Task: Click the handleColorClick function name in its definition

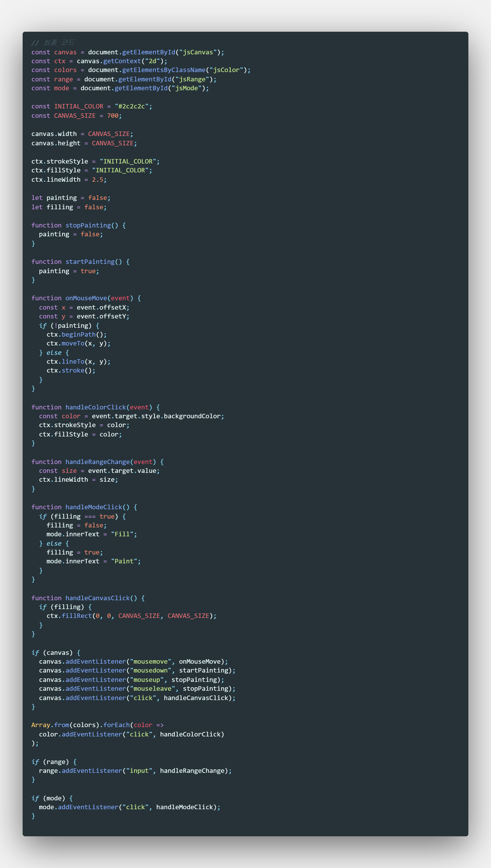Action: click(95, 407)
